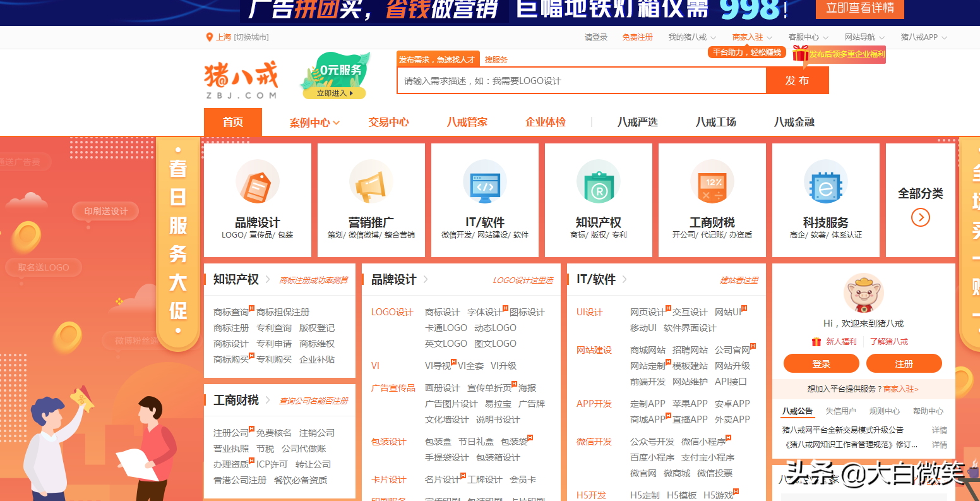Open the 品牌设计 category icon

point(258,181)
